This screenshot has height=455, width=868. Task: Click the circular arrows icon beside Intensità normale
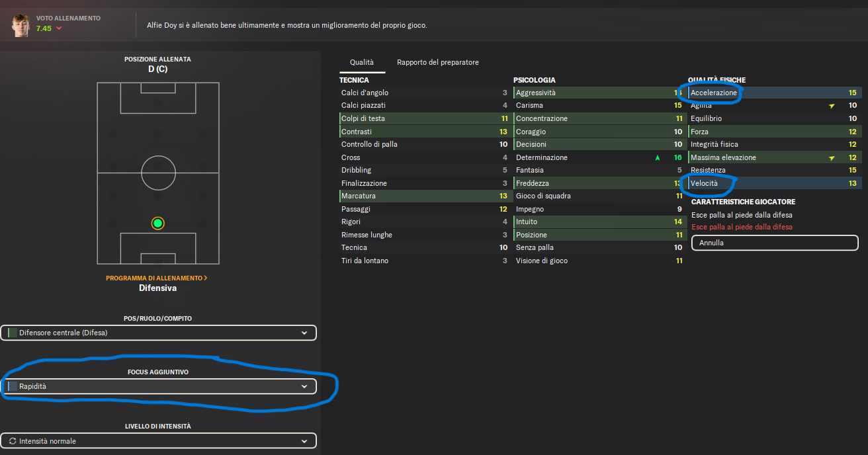(12, 441)
